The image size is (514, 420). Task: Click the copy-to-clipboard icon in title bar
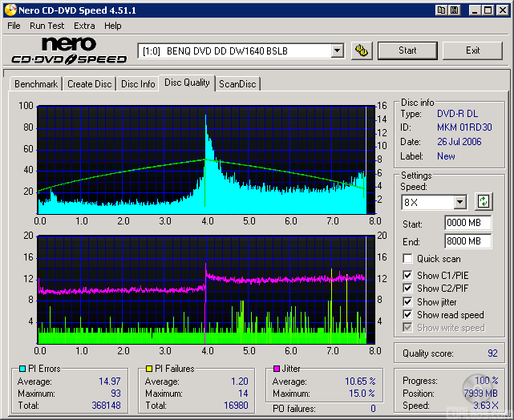tap(442, 10)
